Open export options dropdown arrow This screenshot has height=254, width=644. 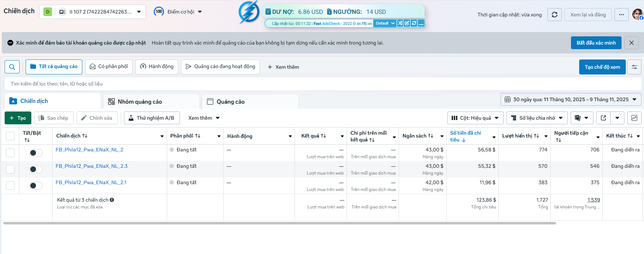[x=617, y=118]
